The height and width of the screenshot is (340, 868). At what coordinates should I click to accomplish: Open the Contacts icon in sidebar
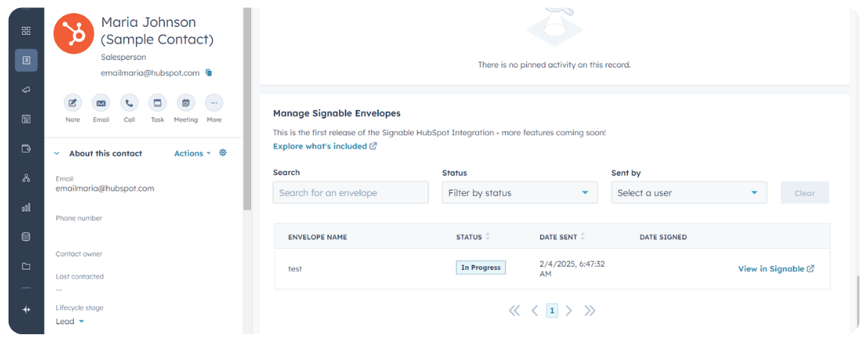coord(26,60)
